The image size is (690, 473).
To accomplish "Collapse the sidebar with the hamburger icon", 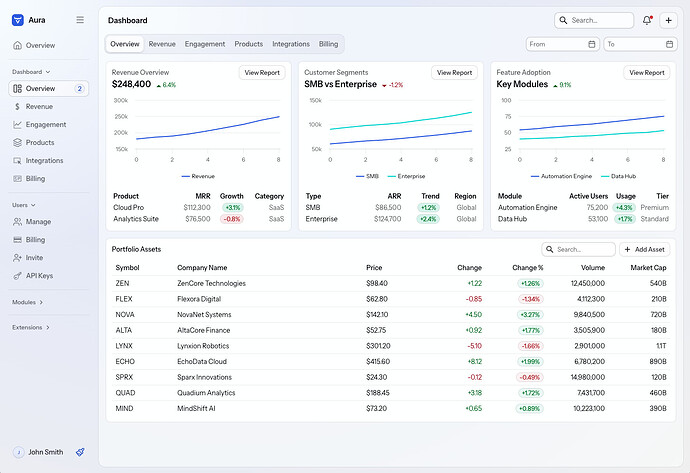I will tap(80, 20).
